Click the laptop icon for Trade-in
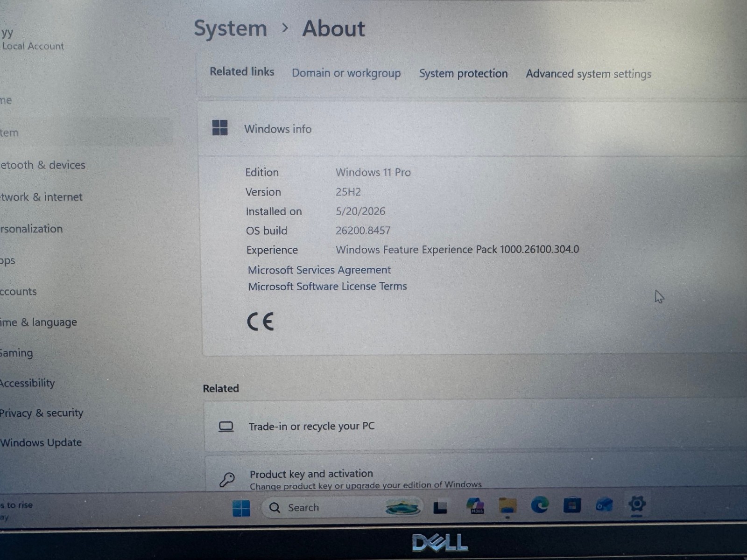747x560 pixels. (226, 427)
